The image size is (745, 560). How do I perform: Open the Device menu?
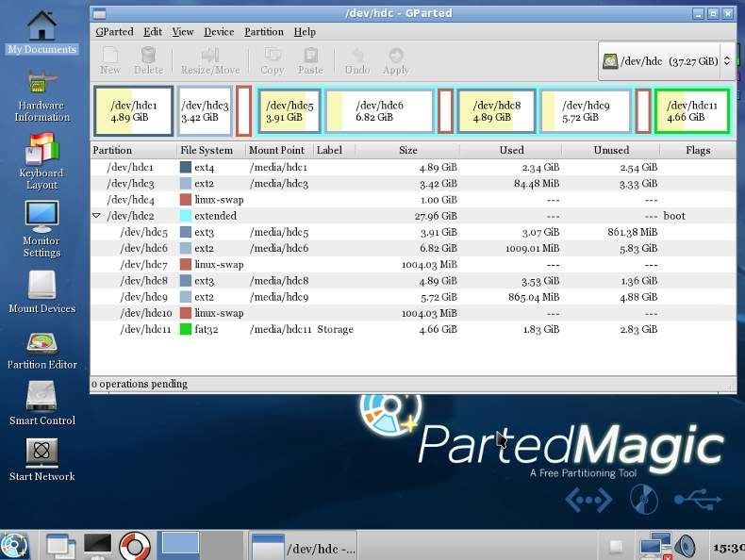pos(219,32)
